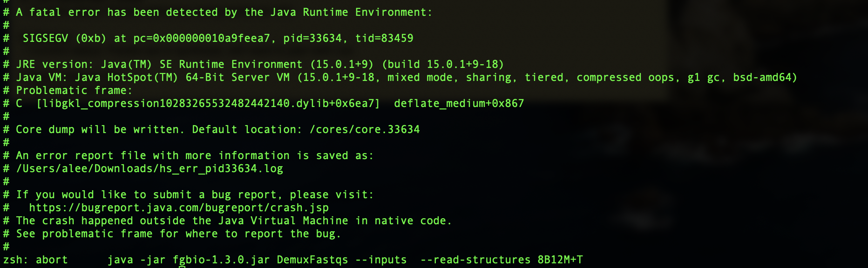Click the /cores/core.33634 path
The image size is (868, 268).
pyautogui.click(x=365, y=130)
